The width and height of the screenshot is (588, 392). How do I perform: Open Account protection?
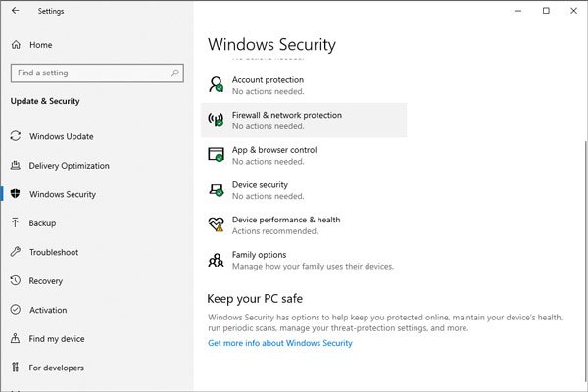[304, 85]
